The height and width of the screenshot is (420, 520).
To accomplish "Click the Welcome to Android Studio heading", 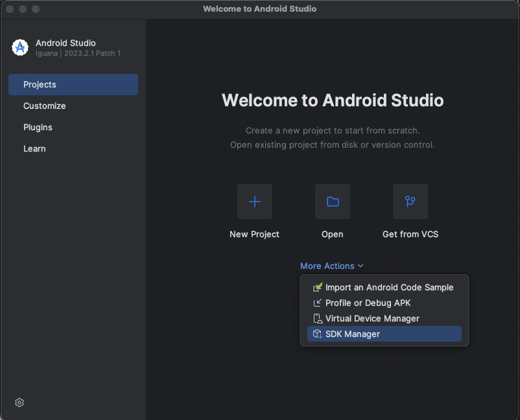I will (333, 100).
